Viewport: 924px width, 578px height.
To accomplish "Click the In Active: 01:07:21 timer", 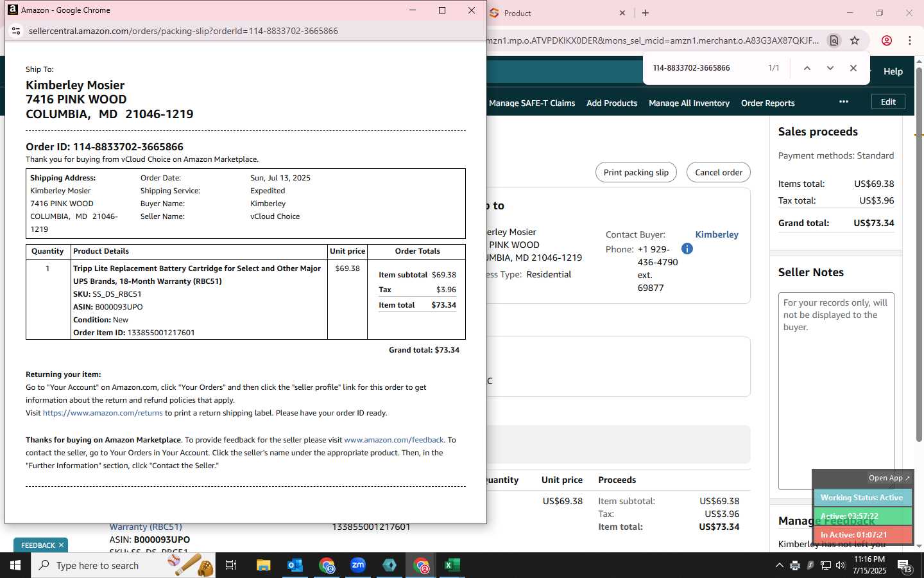I will (862, 535).
